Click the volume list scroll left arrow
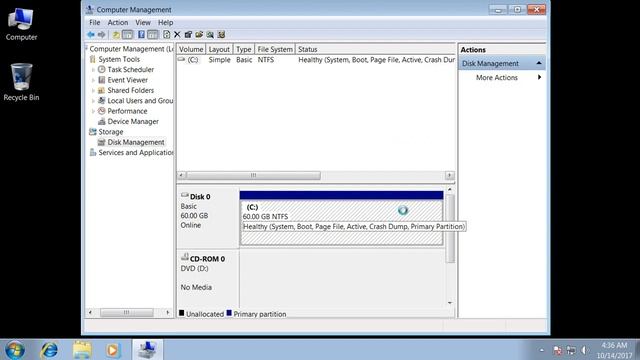The image size is (640, 360). tap(182, 176)
